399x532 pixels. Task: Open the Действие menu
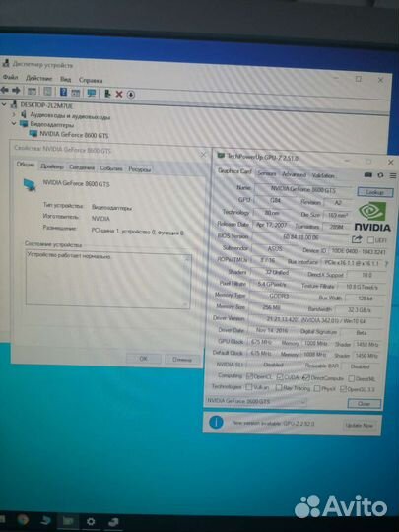[38, 79]
